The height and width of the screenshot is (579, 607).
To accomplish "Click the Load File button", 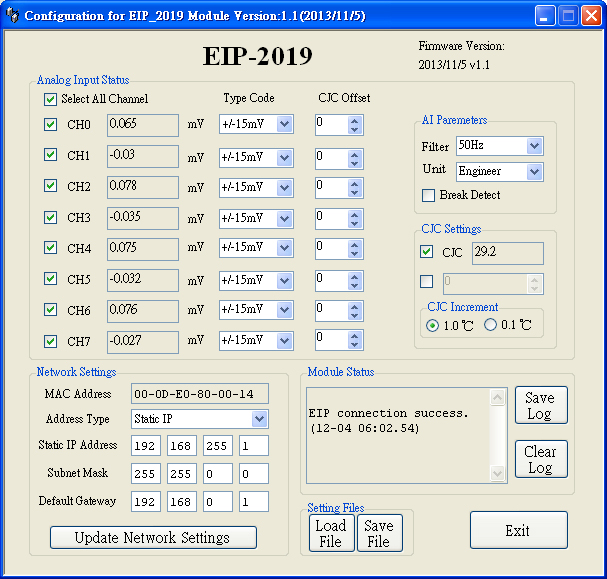I will pyautogui.click(x=330, y=533).
